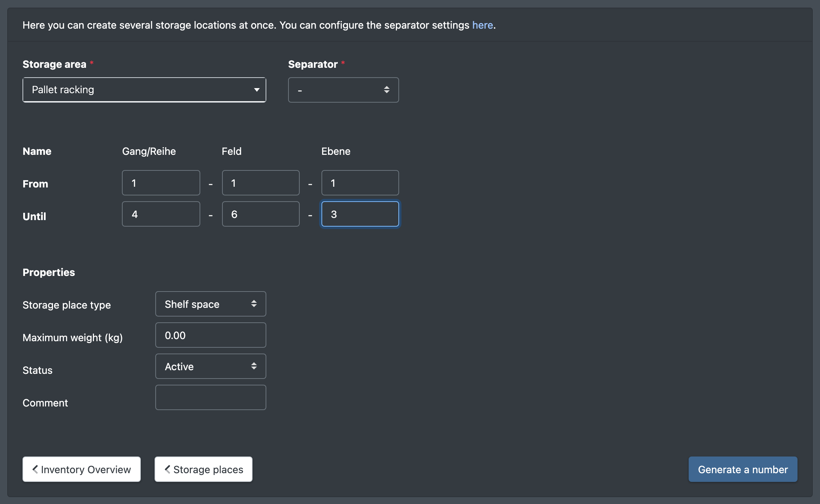This screenshot has width=820, height=504.
Task: Go back to Inventory Overview
Action: 81,469
